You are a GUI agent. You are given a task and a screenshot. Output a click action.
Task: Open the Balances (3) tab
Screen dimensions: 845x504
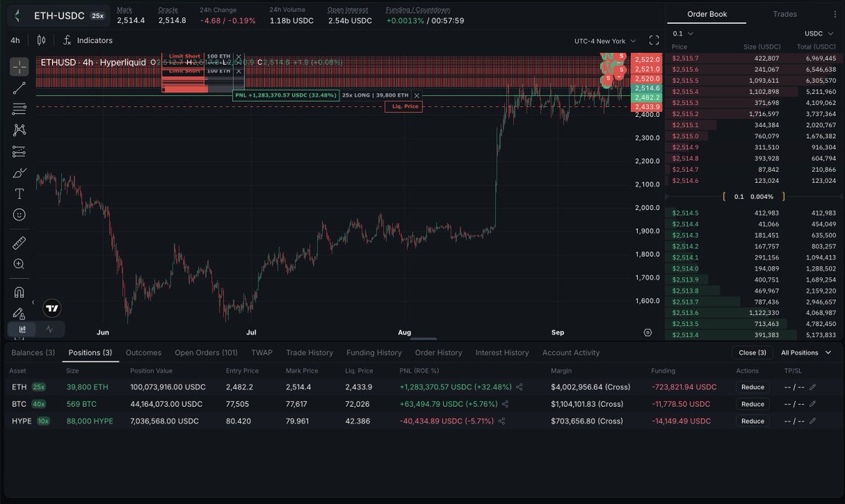(x=33, y=353)
